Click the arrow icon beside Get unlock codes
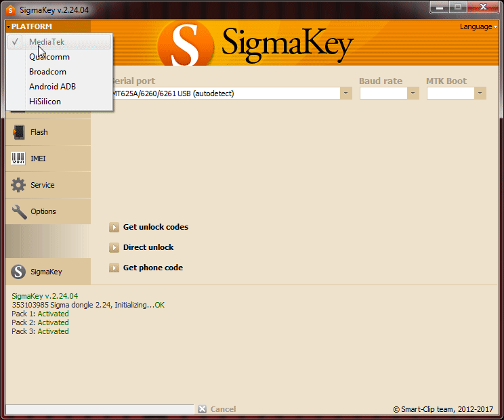The height and width of the screenshot is (420, 504). pyautogui.click(x=114, y=227)
